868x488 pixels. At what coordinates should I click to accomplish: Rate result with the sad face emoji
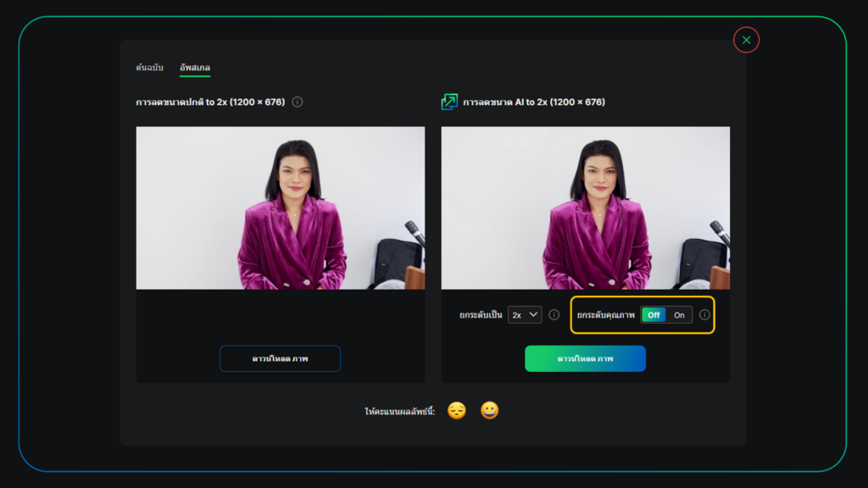[x=457, y=411]
